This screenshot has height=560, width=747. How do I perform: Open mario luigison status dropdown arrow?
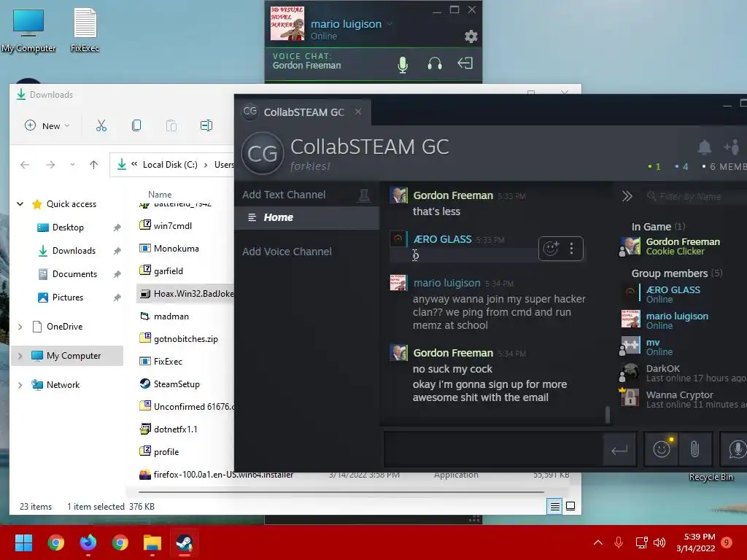click(x=390, y=24)
